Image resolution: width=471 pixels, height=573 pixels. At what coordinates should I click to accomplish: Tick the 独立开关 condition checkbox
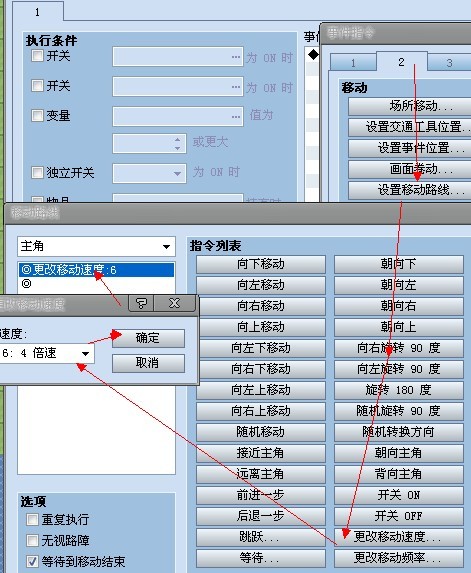37,172
